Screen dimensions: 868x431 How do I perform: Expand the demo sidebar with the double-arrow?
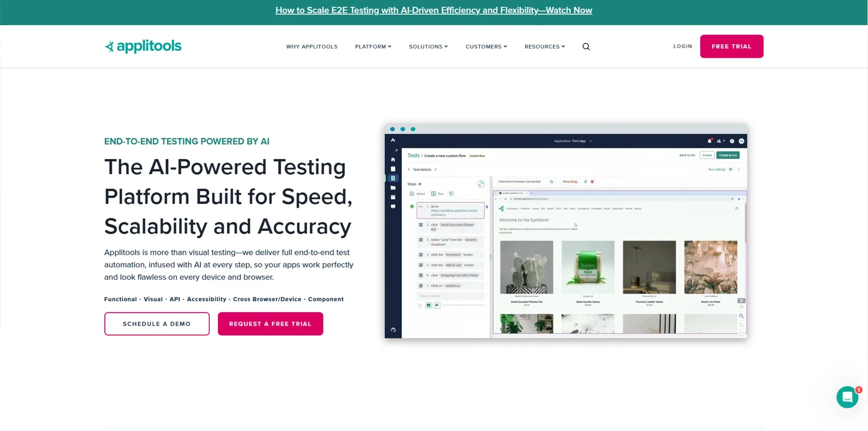click(396, 150)
